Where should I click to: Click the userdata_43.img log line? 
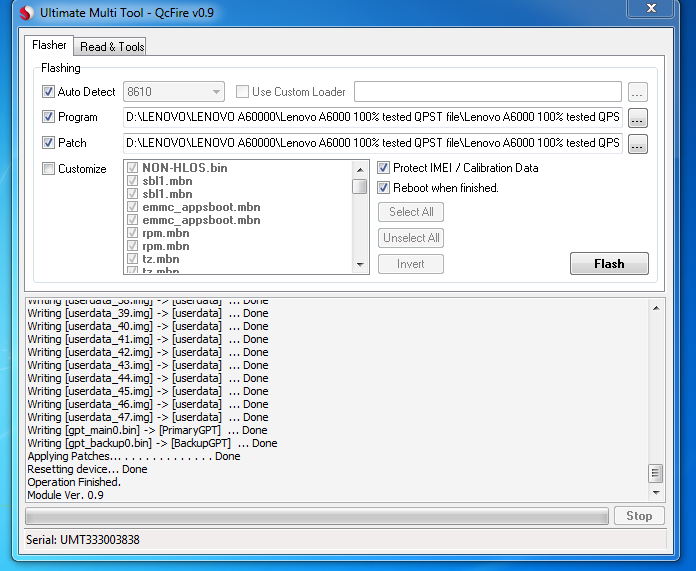point(148,365)
